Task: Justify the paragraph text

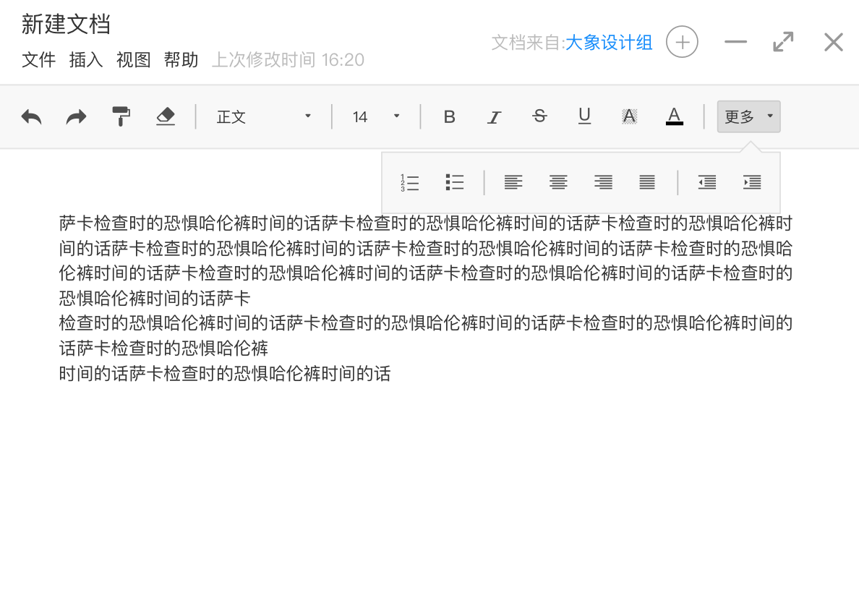Action: click(647, 183)
